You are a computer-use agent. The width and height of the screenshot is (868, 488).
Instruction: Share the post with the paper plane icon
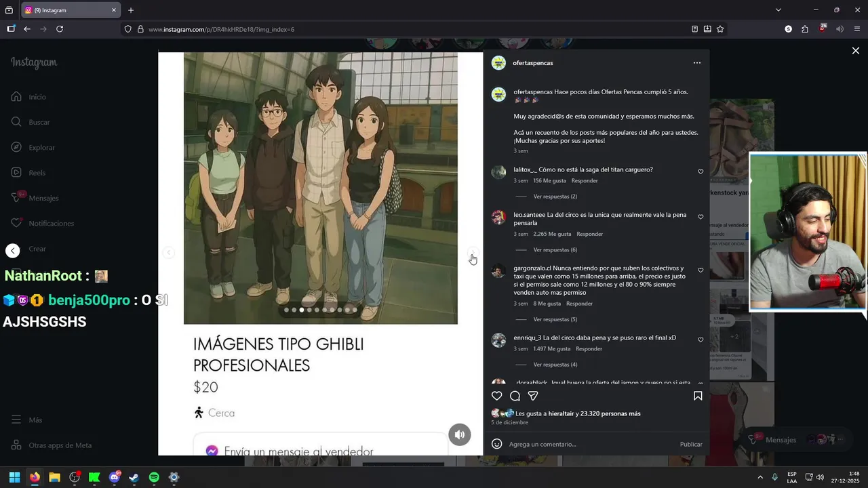click(x=533, y=396)
